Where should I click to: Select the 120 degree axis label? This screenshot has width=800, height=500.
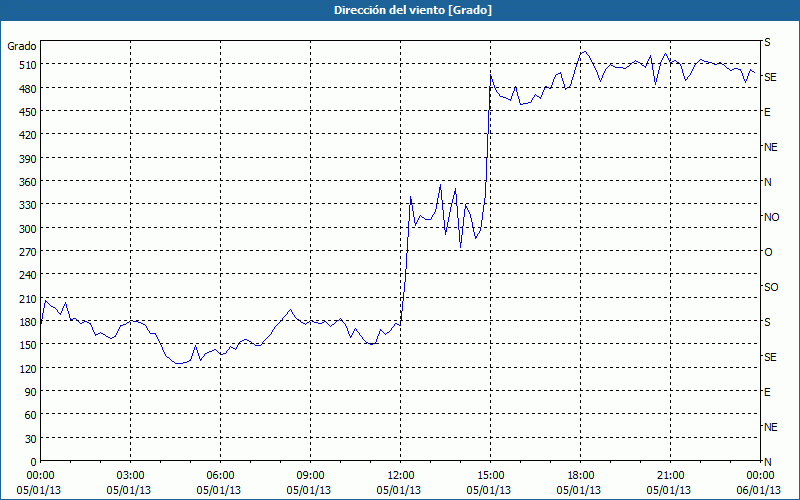coord(29,369)
